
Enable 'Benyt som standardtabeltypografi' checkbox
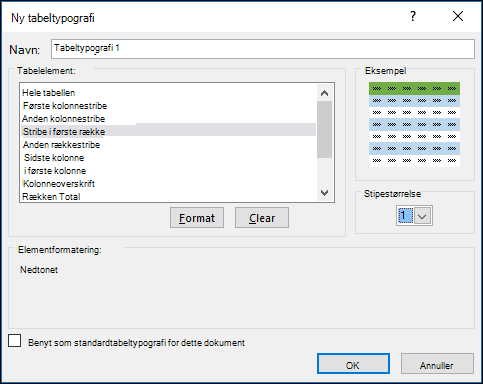(15, 341)
